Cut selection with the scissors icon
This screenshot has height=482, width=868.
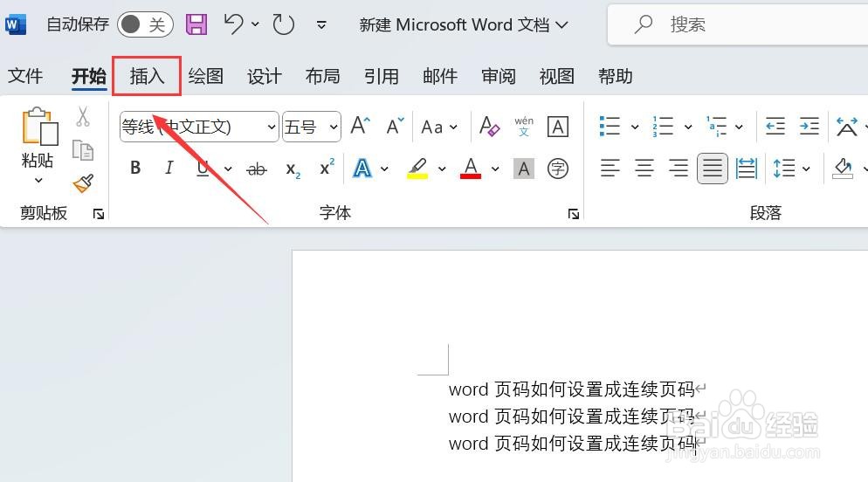tap(82, 117)
